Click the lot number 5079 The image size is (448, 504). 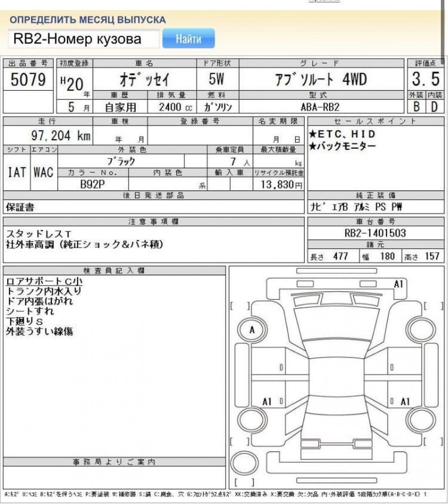tap(28, 79)
